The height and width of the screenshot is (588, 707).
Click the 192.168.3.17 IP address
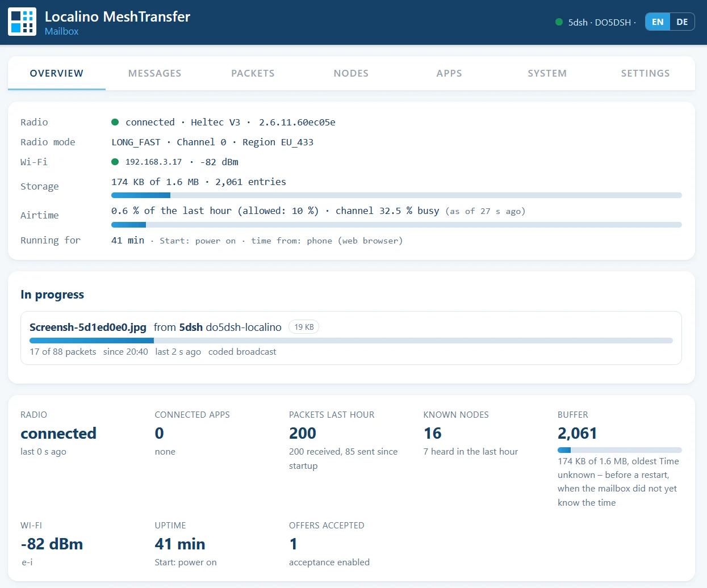pyautogui.click(x=154, y=162)
